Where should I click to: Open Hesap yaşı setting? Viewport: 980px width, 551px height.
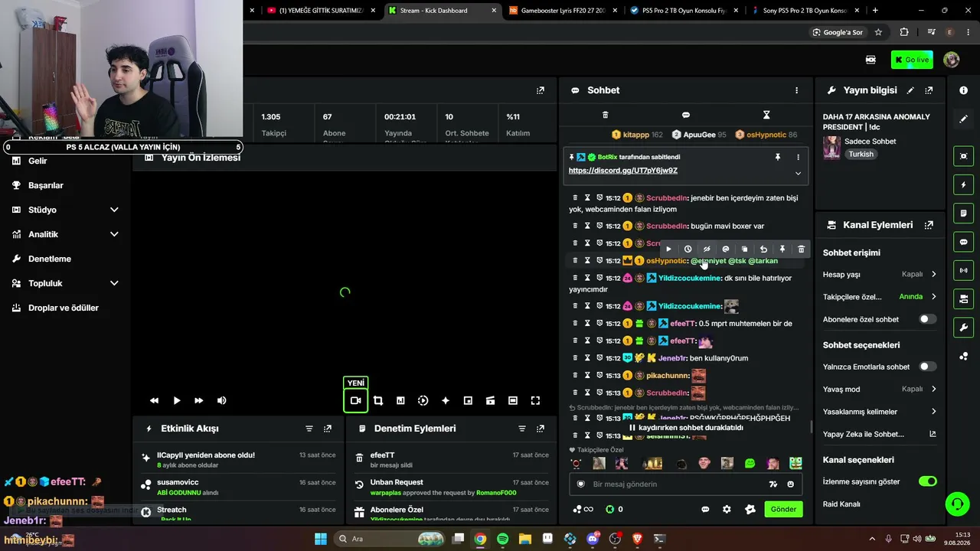880,274
